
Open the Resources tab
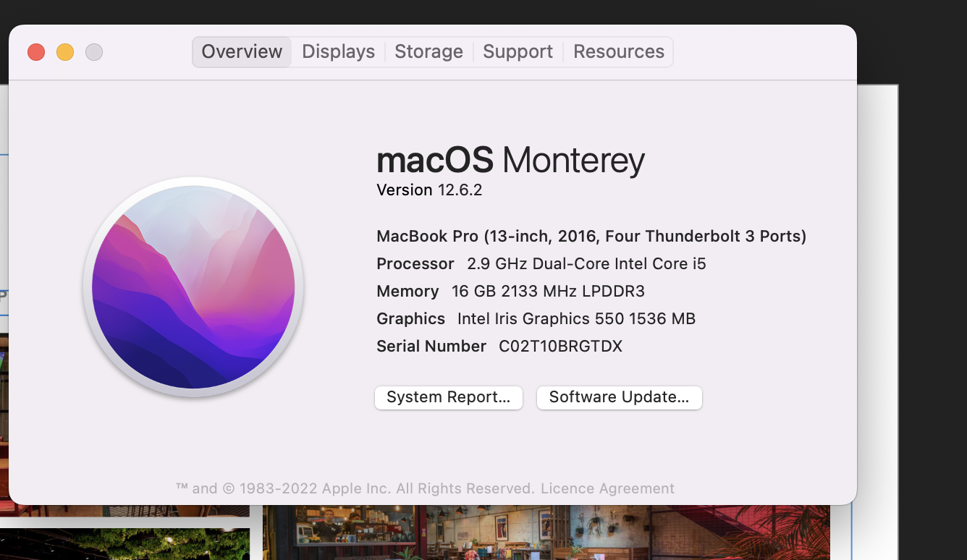click(619, 52)
